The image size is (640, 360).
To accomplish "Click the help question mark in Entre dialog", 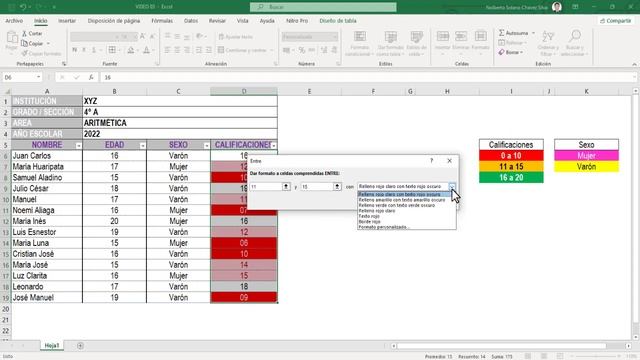I will point(431,161).
